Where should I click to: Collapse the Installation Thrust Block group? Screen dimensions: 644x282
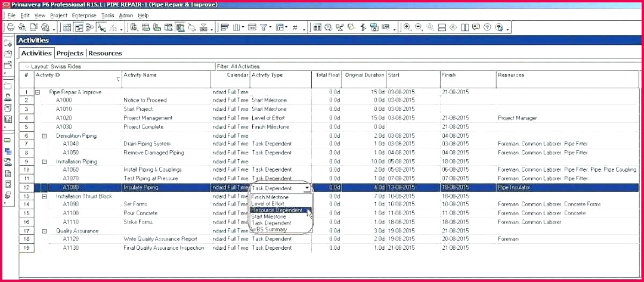[x=45, y=197]
